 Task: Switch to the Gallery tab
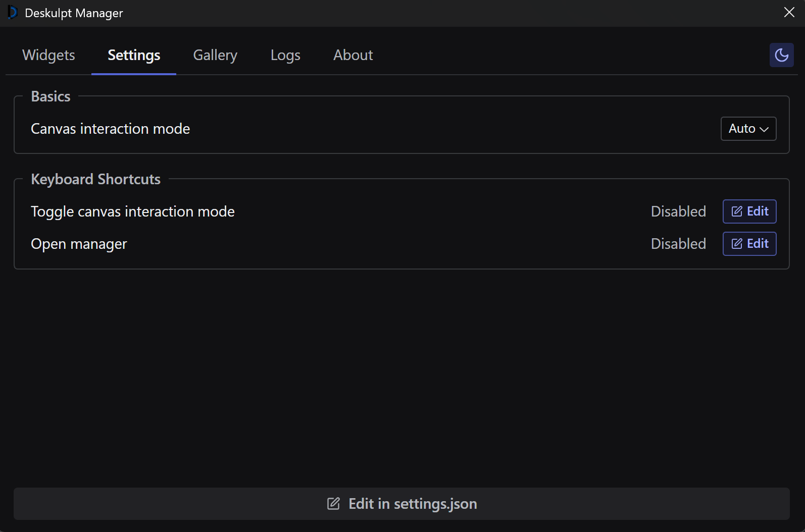pyautogui.click(x=215, y=55)
